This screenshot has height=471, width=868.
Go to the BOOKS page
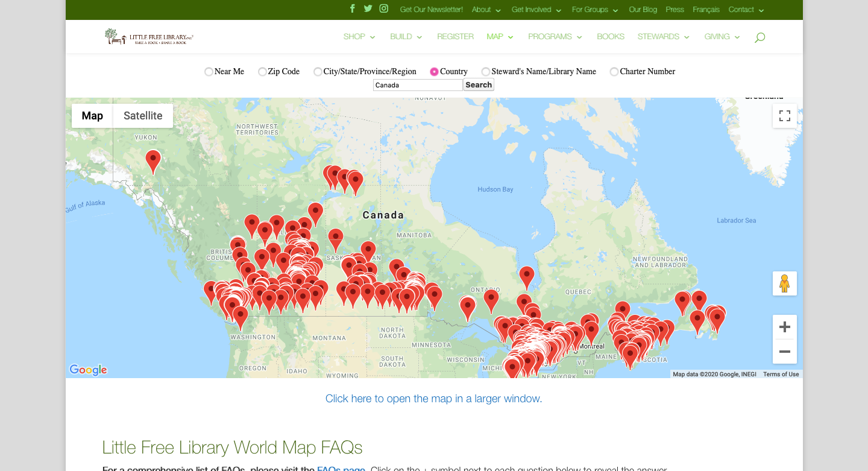pyautogui.click(x=611, y=37)
